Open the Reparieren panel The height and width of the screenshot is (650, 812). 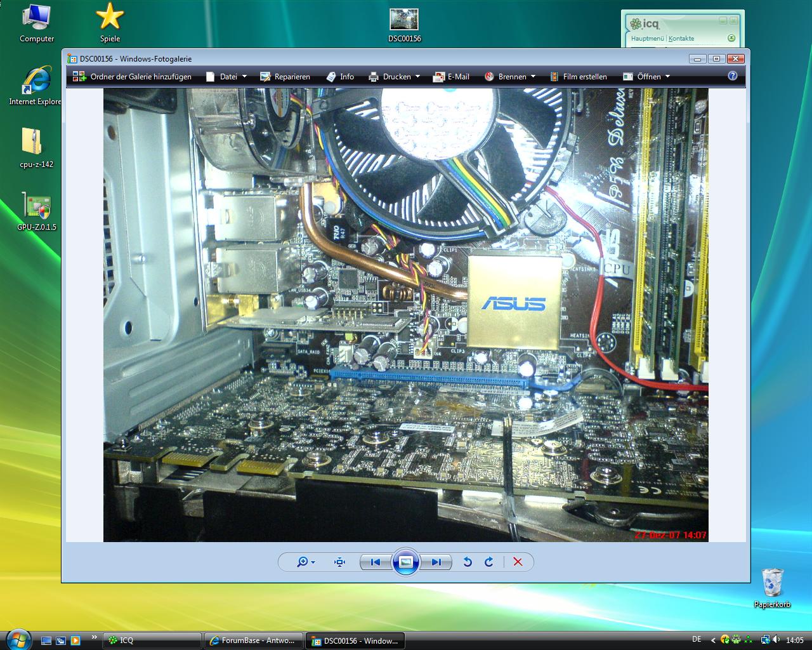point(285,76)
